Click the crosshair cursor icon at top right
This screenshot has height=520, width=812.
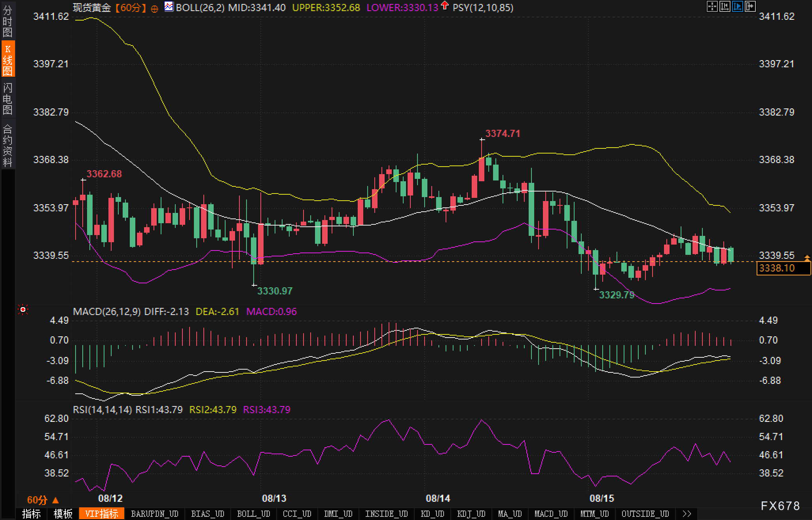point(712,6)
